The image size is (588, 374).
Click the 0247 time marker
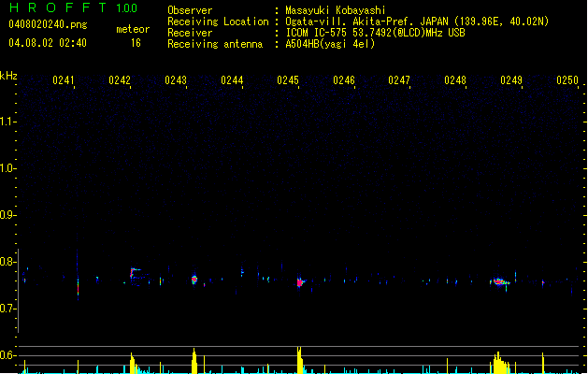click(399, 80)
